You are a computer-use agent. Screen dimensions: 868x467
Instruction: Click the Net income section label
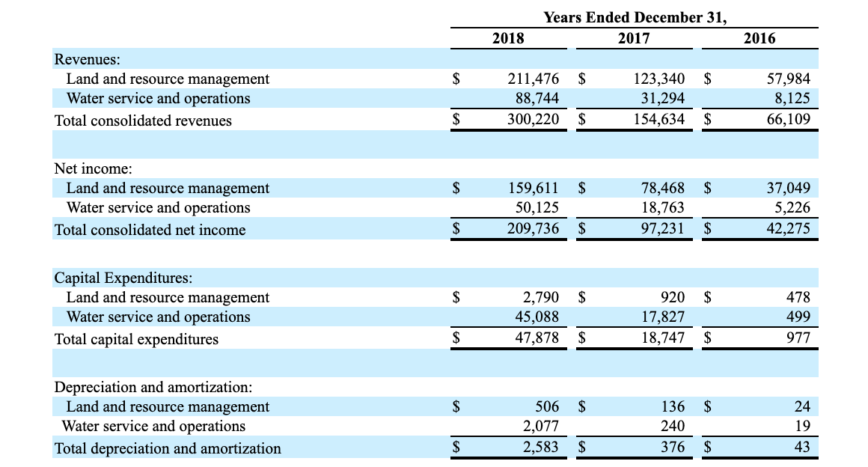click(x=82, y=168)
